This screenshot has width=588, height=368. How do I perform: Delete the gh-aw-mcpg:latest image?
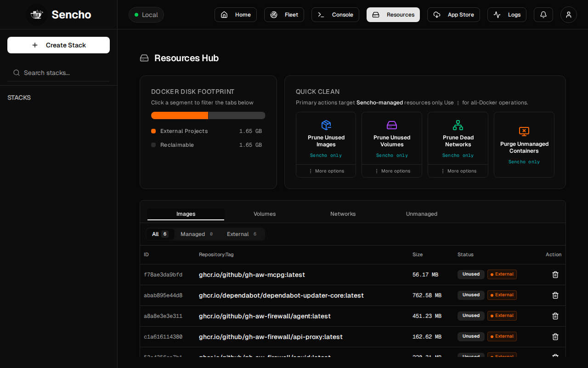555,275
